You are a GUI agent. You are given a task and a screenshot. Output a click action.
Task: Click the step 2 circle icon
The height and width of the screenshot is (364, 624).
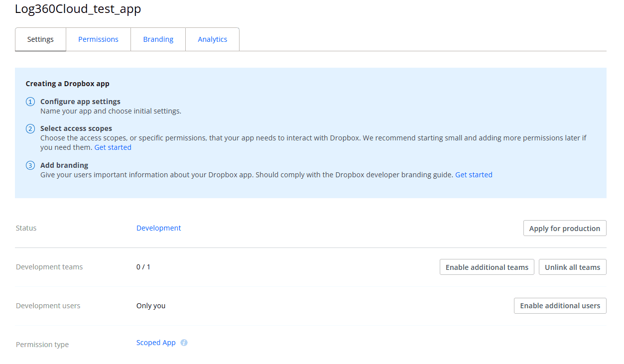pos(30,129)
